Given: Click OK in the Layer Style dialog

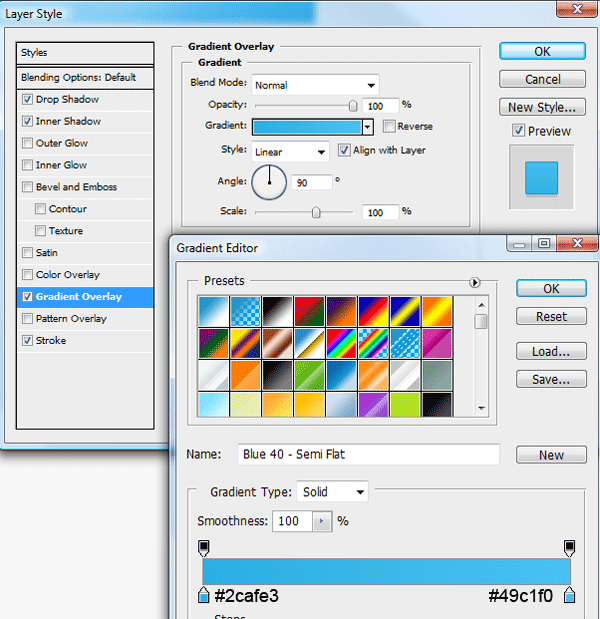Looking at the screenshot, I should pyautogui.click(x=542, y=51).
